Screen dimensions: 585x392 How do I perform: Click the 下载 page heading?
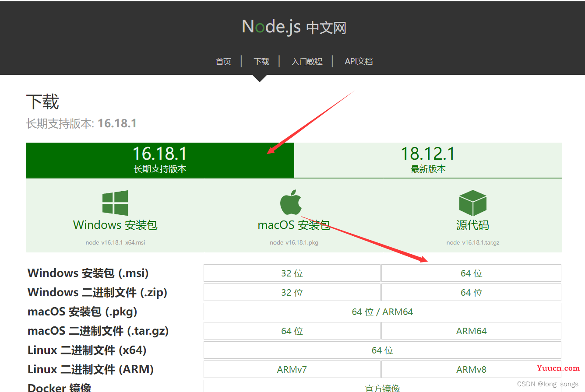(42, 101)
